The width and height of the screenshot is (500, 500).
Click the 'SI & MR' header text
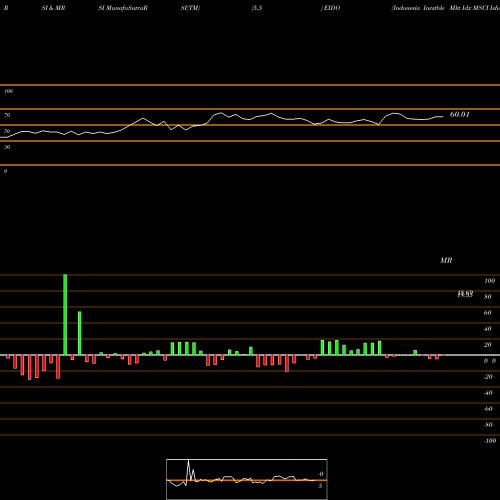53,8
